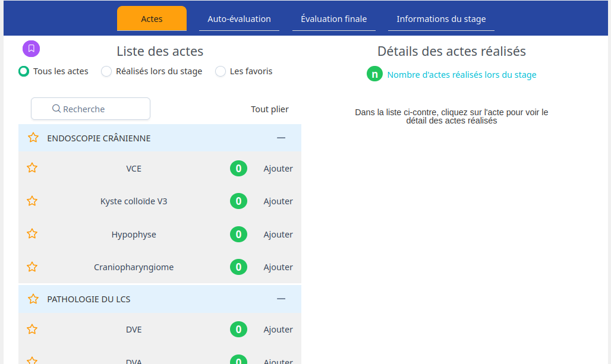Viewport: 611px width, 364px height.
Task: Switch to the Auto-évaluation tab
Action: point(239,19)
